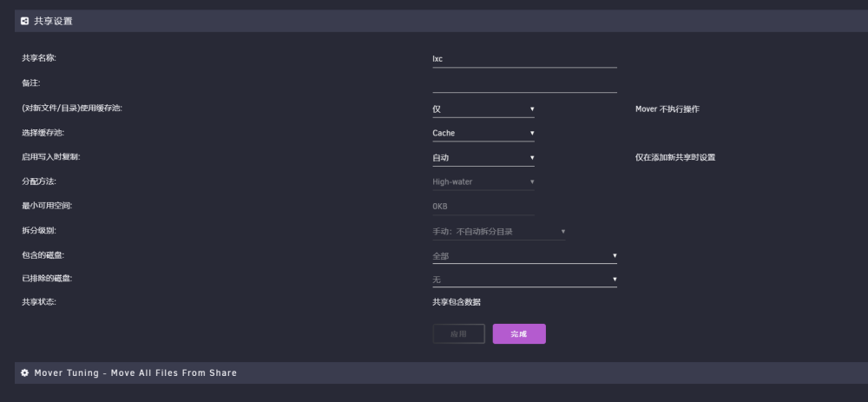The height and width of the screenshot is (402, 868).
Task: Click the 已排除的磁盘 label
Action: click(x=47, y=279)
